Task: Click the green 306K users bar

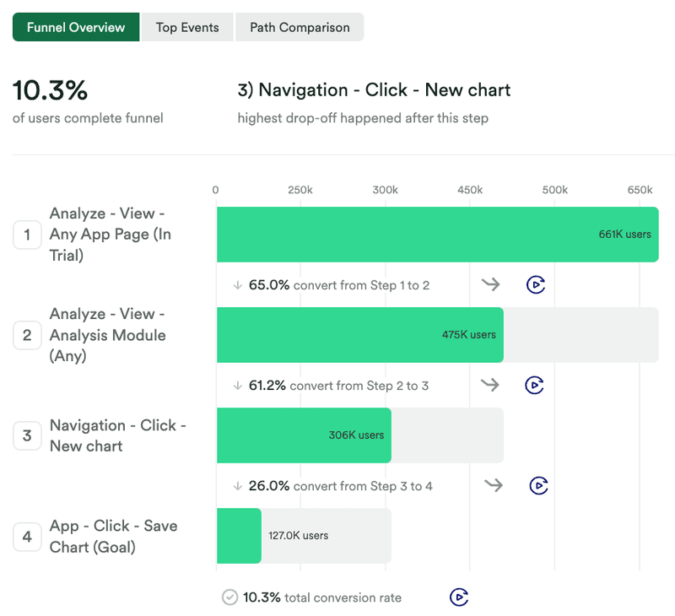Action: (x=304, y=435)
